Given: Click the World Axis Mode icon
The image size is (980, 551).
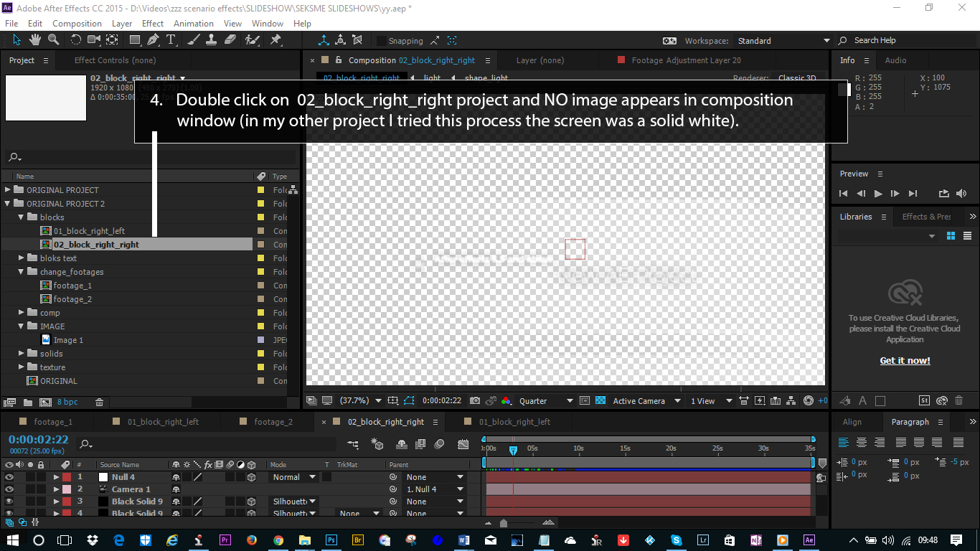Looking at the screenshot, I should click(x=340, y=40).
